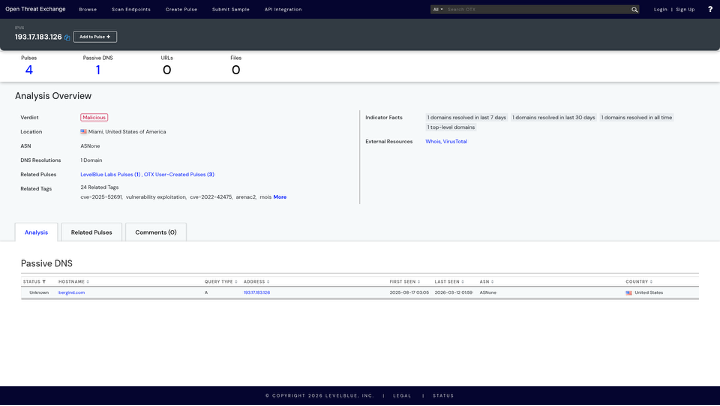This screenshot has width=720, height=406.
Task: Click the copy icon beside the IP address
Action: tap(67, 37)
